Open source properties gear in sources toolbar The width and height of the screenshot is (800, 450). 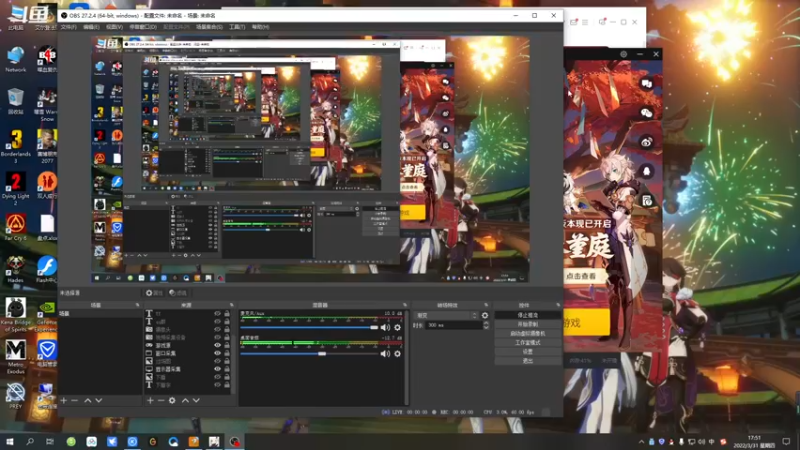coord(172,401)
